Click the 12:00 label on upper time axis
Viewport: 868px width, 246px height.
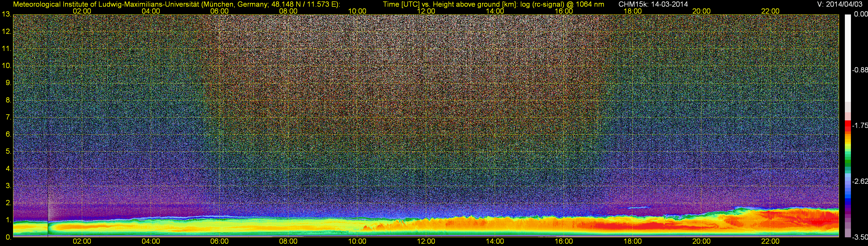(426, 11)
